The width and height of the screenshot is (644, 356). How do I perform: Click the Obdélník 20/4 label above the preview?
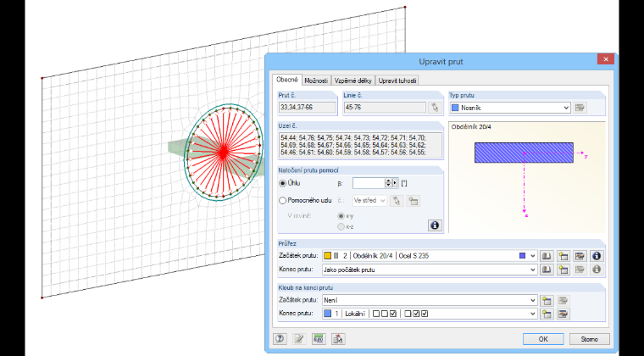(x=470, y=127)
